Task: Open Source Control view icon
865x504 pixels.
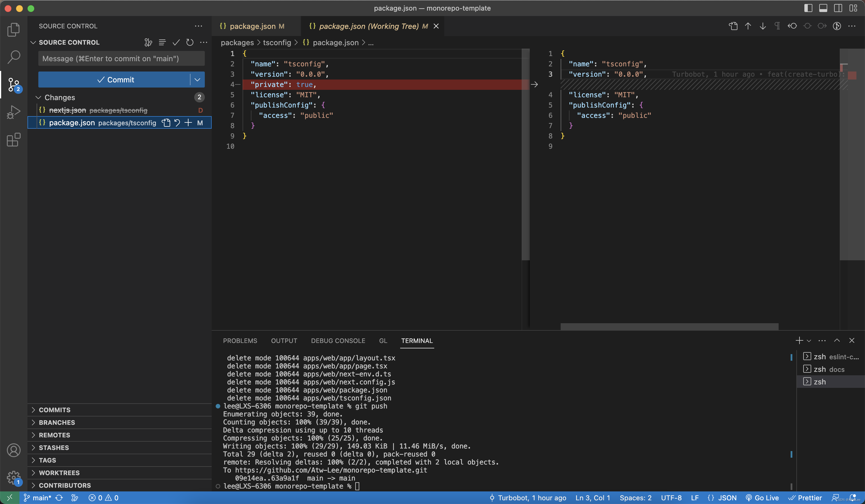Action: (13, 84)
